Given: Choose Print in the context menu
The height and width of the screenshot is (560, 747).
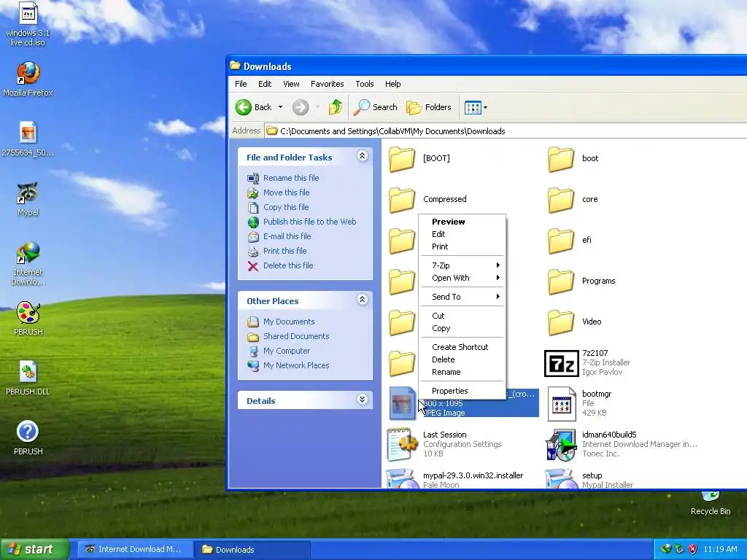Looking at the screenshot, I should pyautogui.click(x=462, y=246).
